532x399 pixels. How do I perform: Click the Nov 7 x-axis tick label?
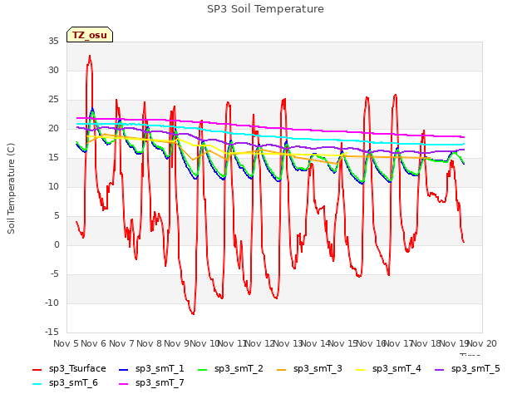coord(121,343)
